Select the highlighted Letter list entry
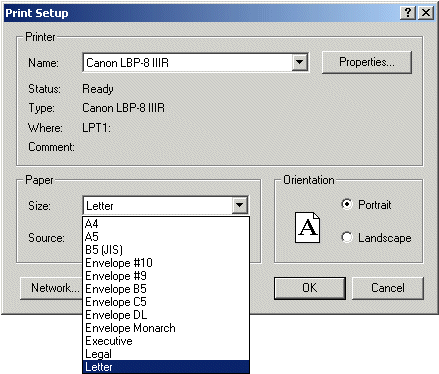 click(x=166, y=367)
